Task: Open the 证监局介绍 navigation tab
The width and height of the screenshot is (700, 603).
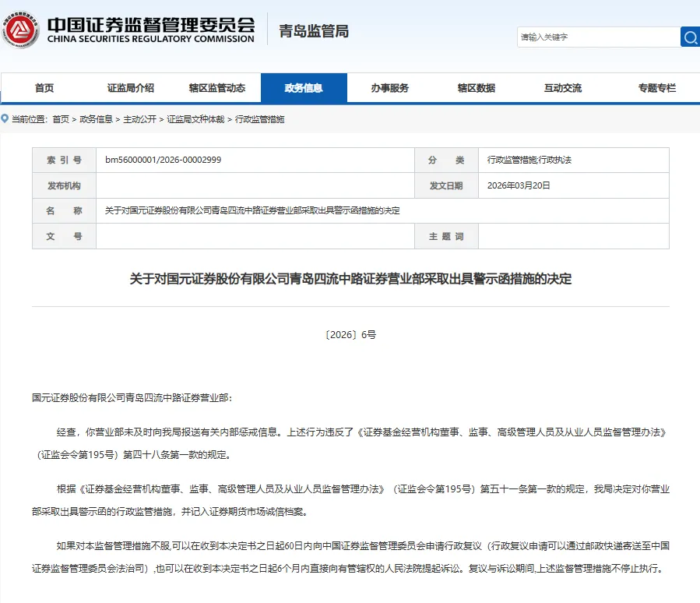Action: click(130, 88)
